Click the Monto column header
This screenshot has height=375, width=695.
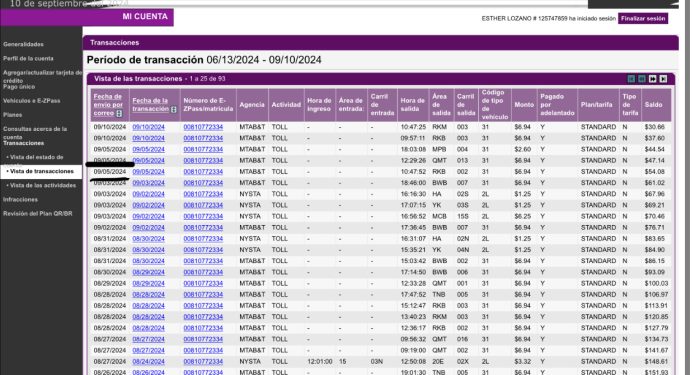[x=524, y=105]
